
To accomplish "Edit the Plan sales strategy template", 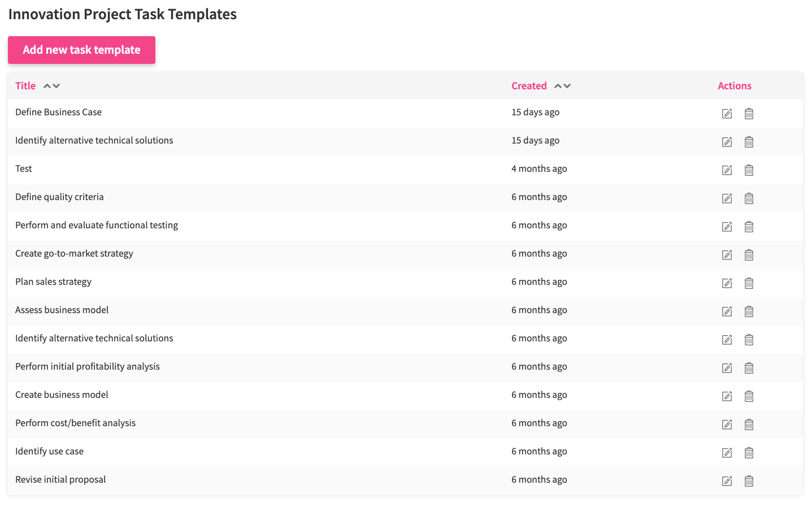I will pos(727,283).
